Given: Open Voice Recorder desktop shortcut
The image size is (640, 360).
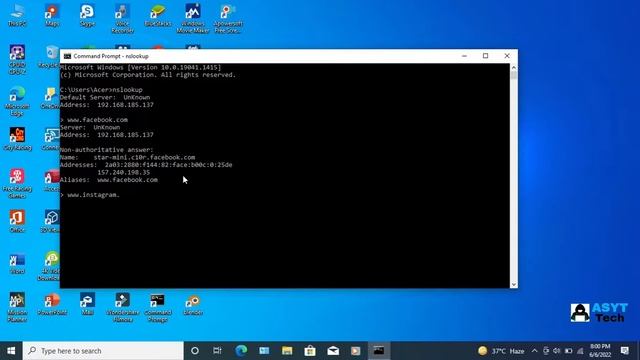Looking at the screenshot, I should (x=122, y=19).
